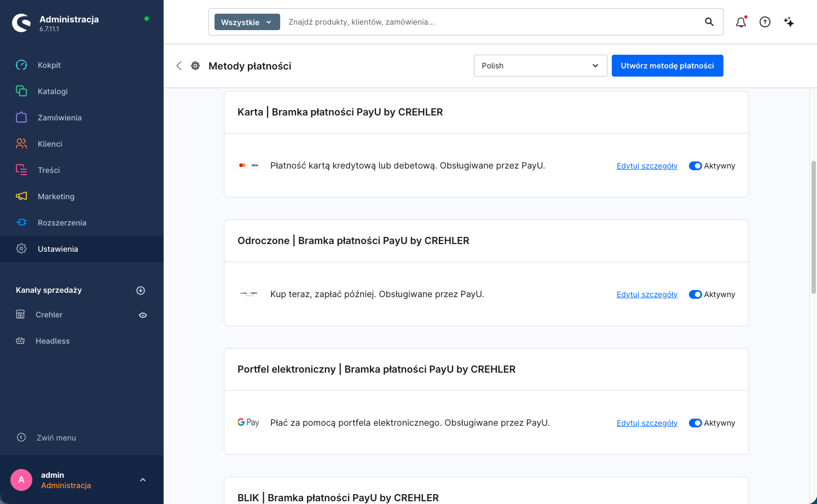Click the Klienci people icon

21,143
